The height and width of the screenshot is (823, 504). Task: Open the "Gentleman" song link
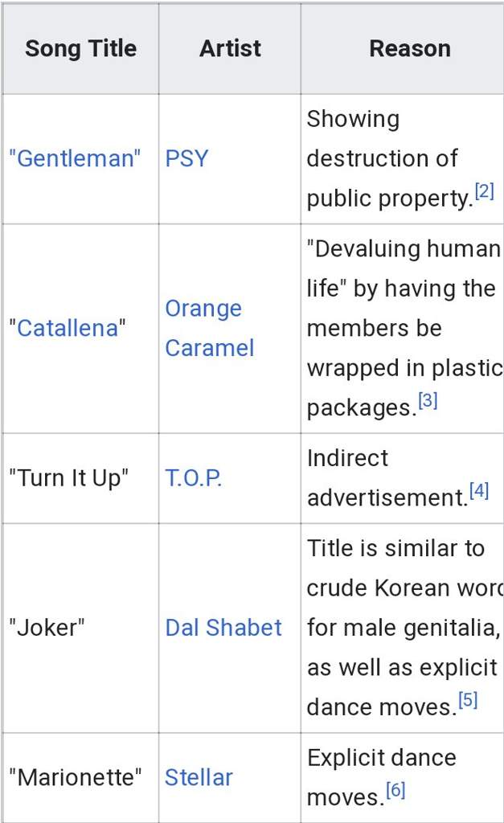[75, 158]
